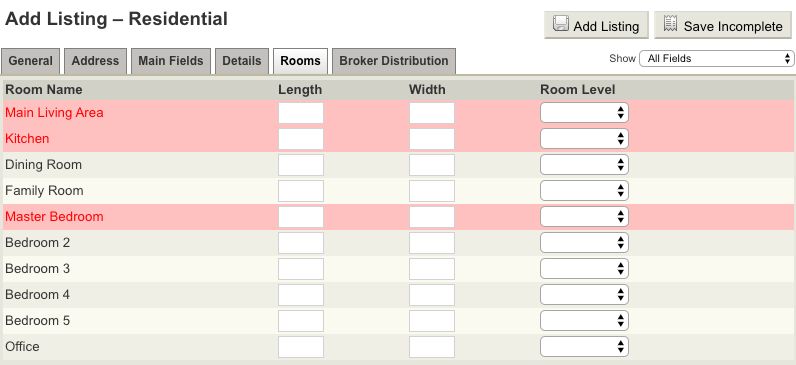Click the Add Listing button
This screenshot has width=796, height=365.
(x=596, y=25)
